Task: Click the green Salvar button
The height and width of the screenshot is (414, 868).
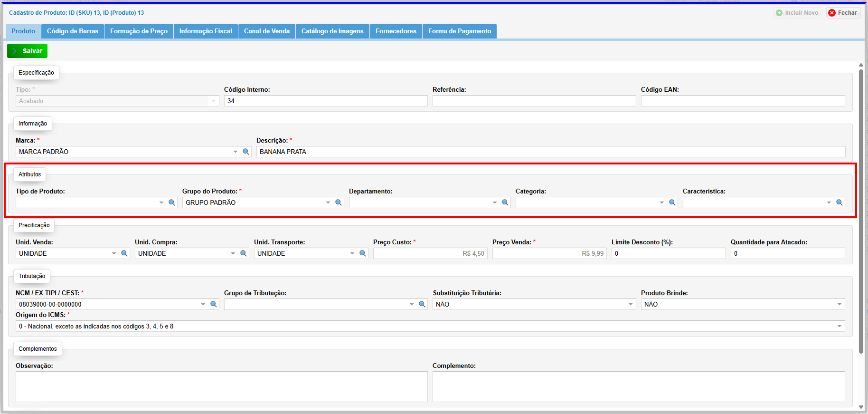Action: click(x=28, y=51)
